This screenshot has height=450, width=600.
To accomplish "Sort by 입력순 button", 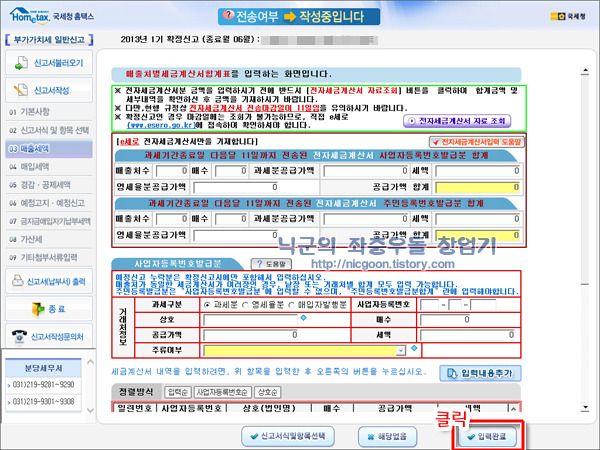I will (x=178, y=392).
